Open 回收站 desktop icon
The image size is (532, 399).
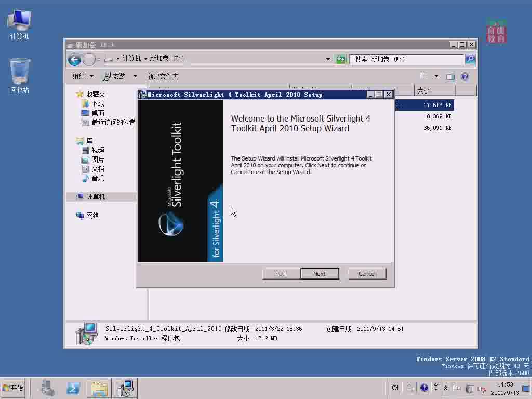pos(19,76)
